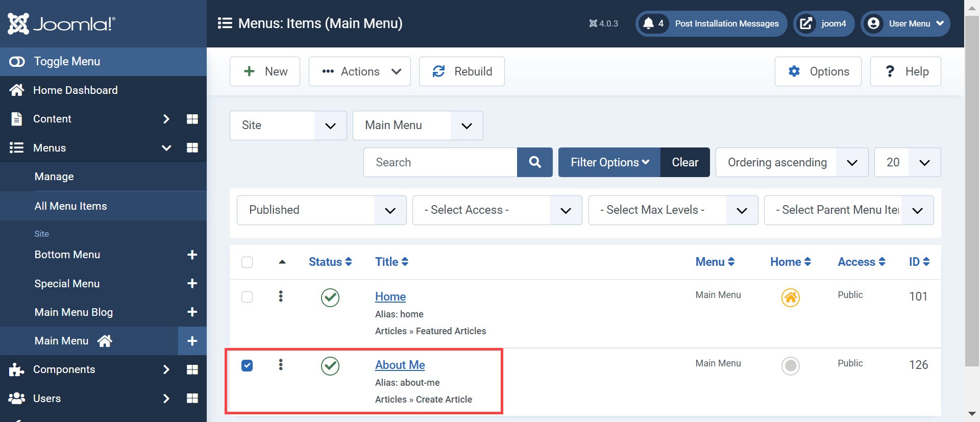Open the Published status filter dropdown
980x422 pixels.
tap(321, 210)
